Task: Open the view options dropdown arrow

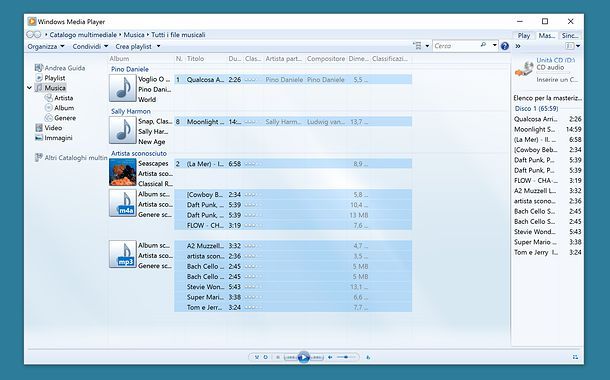Action: 427,46
